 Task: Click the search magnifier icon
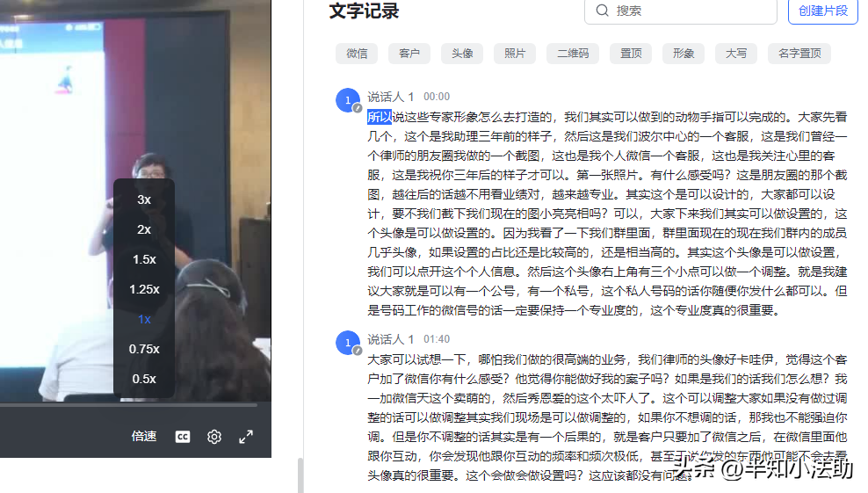tap(603, 11)
